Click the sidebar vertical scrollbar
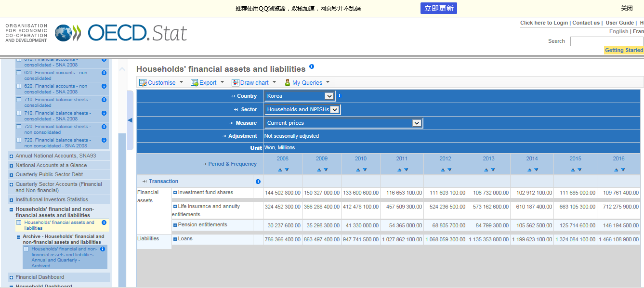Viewport: 644px width, 288px height. click(122, 209)
